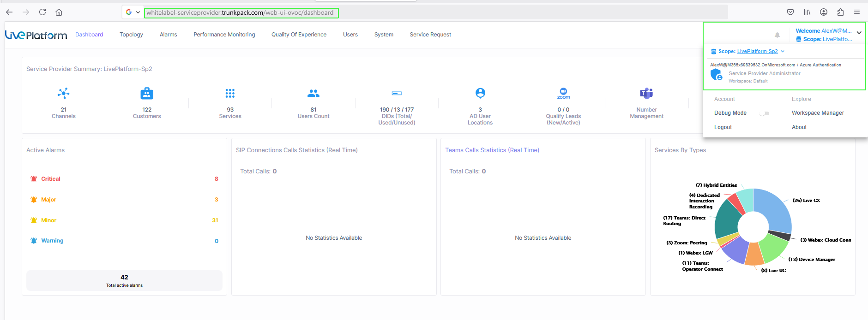The width and height of the screenshot is (868, 320).
Task: Click the Channels network icon
Action: tap(64, 94)
